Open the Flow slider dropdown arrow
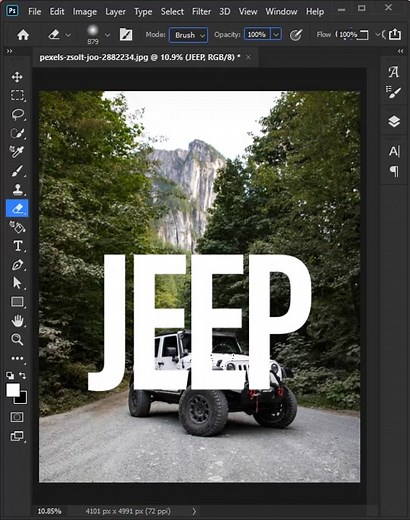The width and height of the screenshot is (410, 520). 377,34
